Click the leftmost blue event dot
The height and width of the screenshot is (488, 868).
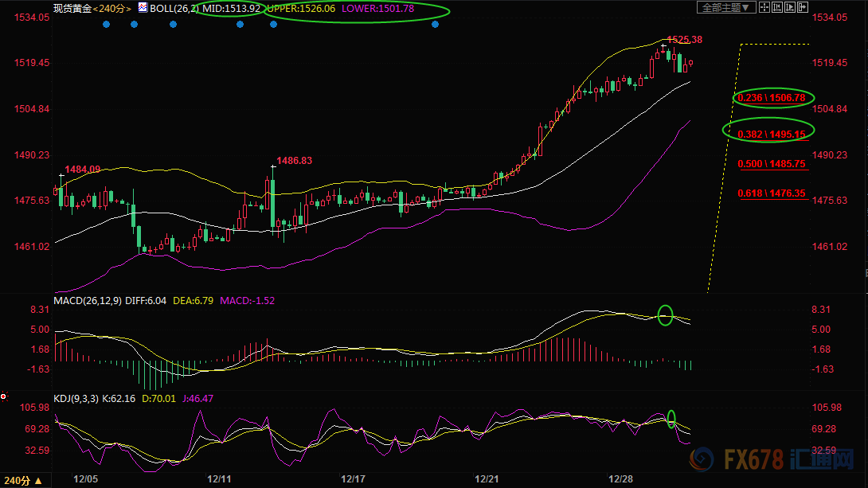(106, 24)
